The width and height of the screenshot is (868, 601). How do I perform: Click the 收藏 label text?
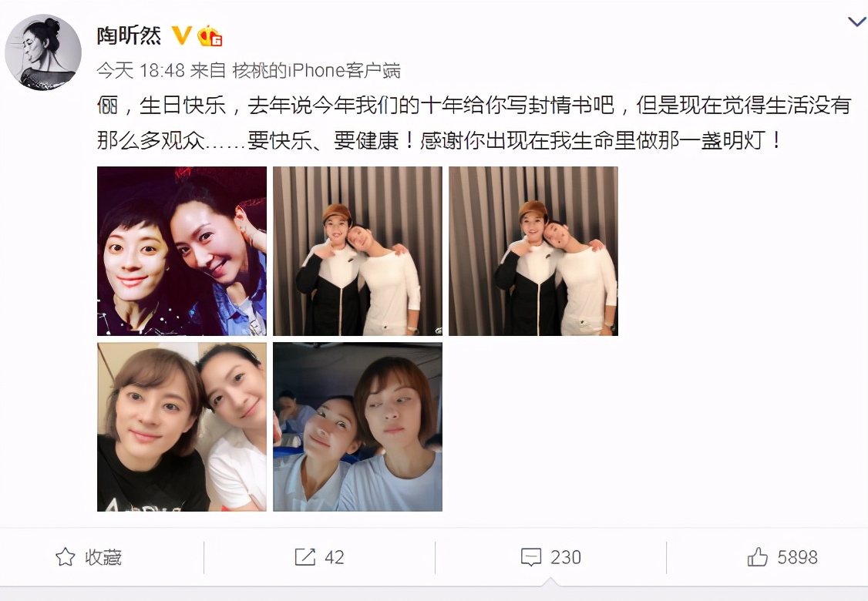click(x=103, y=557)
